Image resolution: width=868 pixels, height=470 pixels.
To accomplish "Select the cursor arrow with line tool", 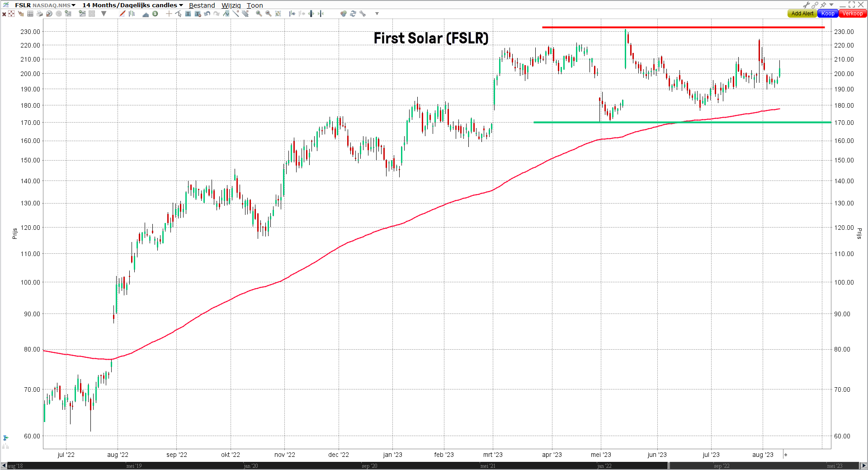I will point(179,14).
